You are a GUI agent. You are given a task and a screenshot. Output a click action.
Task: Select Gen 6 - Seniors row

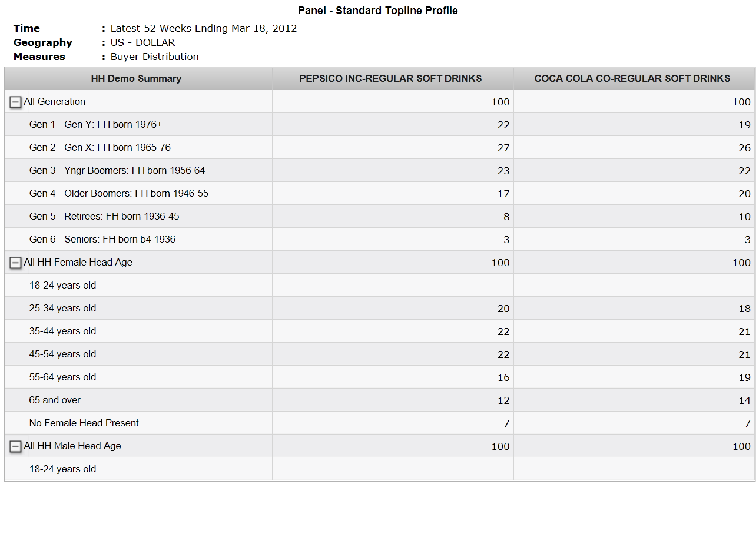380,239
